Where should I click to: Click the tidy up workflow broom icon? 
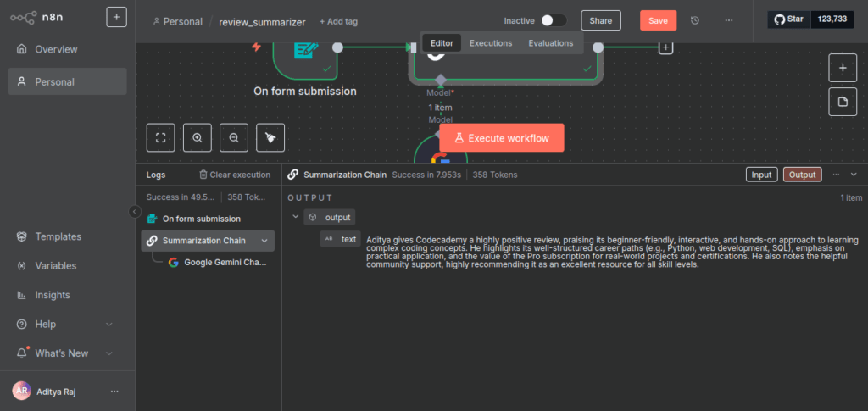pos(270,137)
